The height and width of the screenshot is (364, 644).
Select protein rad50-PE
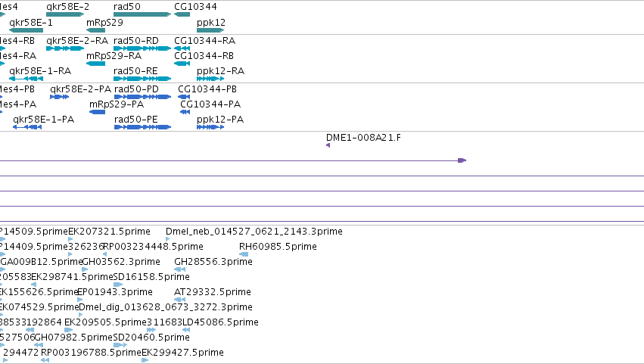click(142, 127)
